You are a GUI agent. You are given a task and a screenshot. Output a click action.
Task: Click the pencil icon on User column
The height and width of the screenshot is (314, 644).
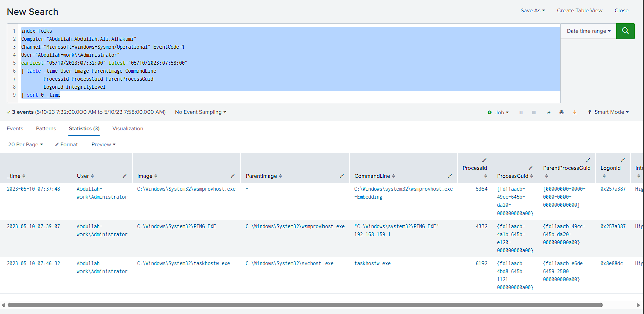(124, 176)
